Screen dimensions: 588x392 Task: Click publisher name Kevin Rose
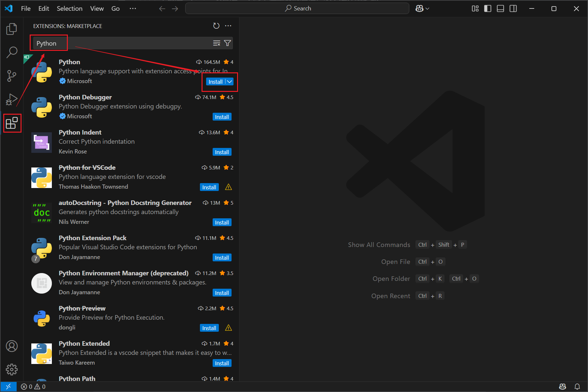pos(73,152)
